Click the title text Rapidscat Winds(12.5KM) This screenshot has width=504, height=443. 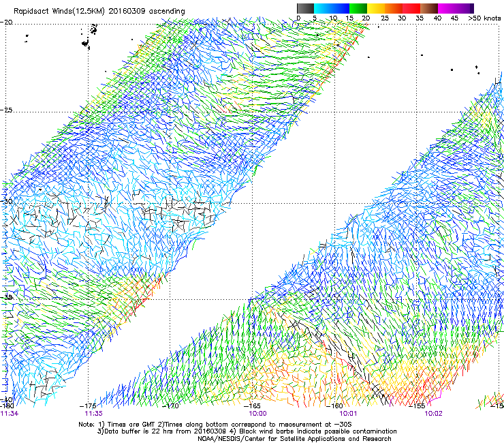click(59, 12)
